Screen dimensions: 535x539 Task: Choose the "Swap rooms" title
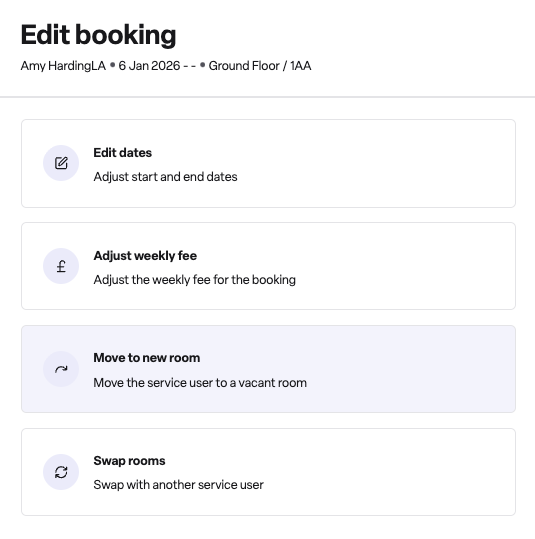(x=129, y=461)
